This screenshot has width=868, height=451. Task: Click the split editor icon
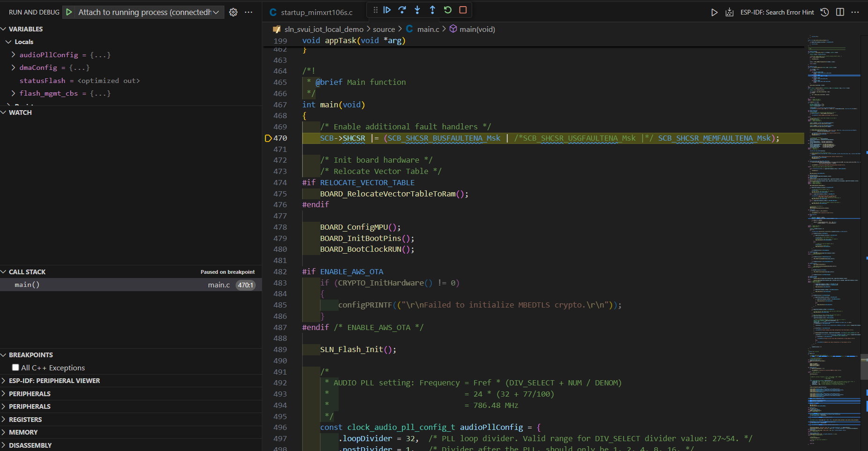pos(840,12)
